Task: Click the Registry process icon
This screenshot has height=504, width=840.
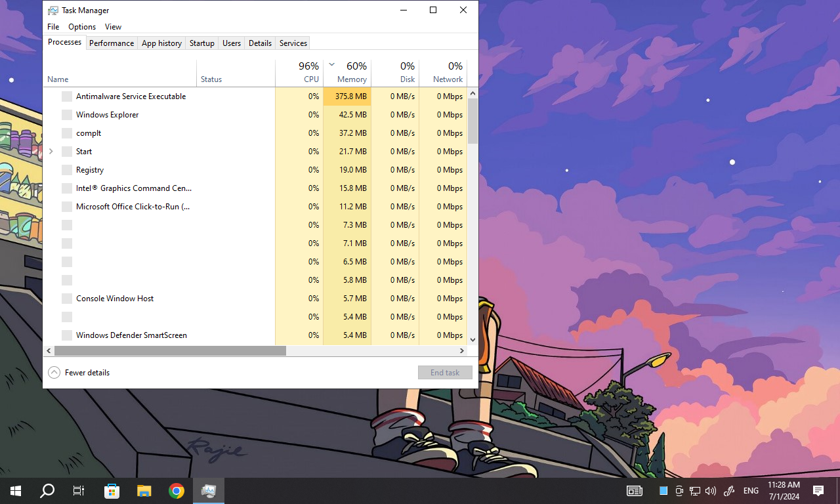Action: coord(67,170)
